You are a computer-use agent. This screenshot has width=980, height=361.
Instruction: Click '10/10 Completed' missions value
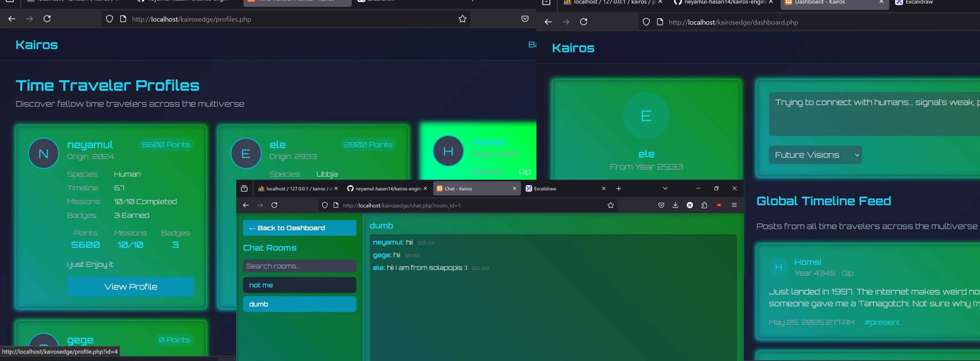click(145, 201)
